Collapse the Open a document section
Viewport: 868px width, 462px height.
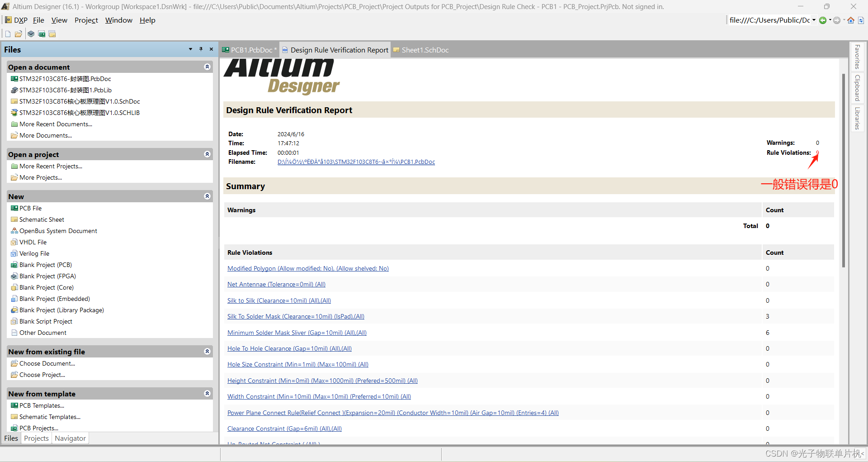207,67
